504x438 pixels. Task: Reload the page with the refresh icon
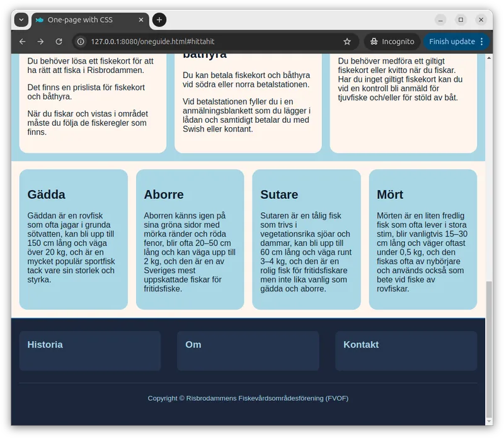coord(59,42)
